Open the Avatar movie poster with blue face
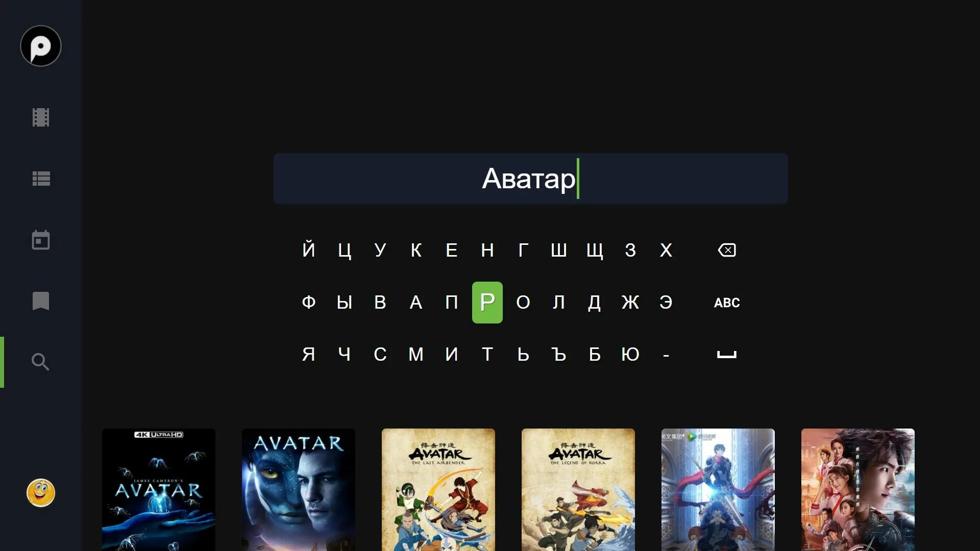 point(299,490)
